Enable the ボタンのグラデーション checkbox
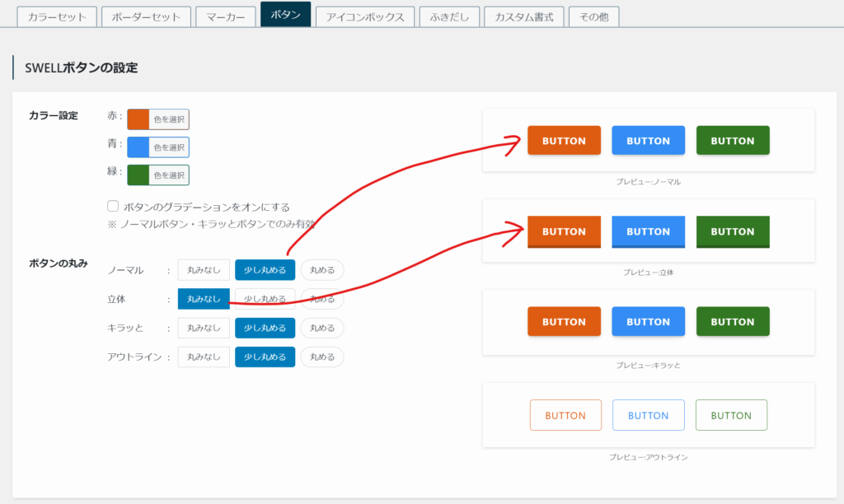This screenshot has width=844, height=504. click(x=113, y=207)
